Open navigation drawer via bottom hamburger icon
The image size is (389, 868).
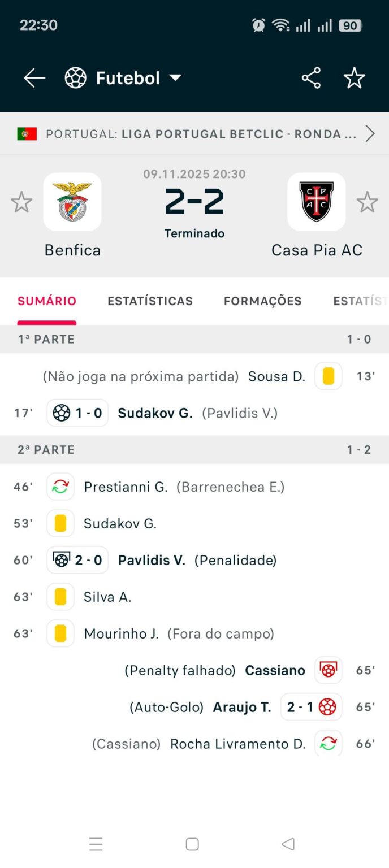(96, 844)
